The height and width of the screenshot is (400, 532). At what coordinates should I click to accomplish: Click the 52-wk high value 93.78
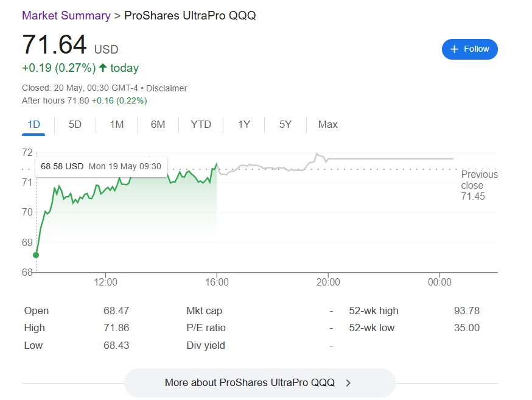tap(467, 311)
